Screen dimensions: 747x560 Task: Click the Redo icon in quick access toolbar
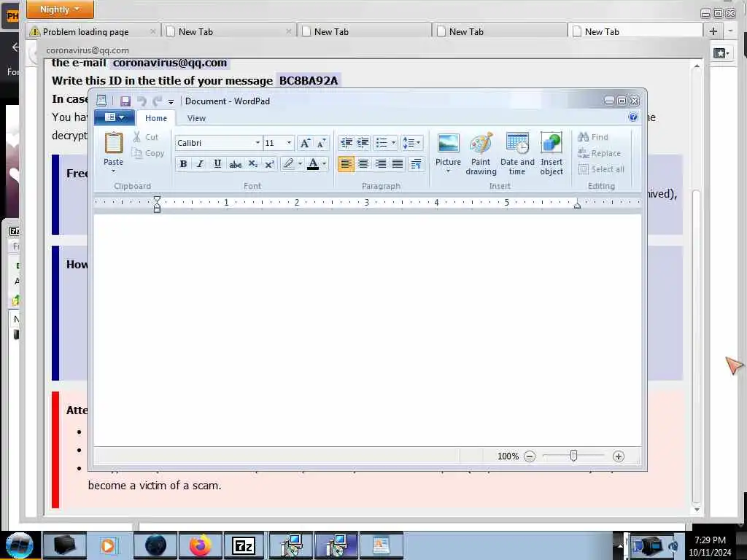coord(158,101)
